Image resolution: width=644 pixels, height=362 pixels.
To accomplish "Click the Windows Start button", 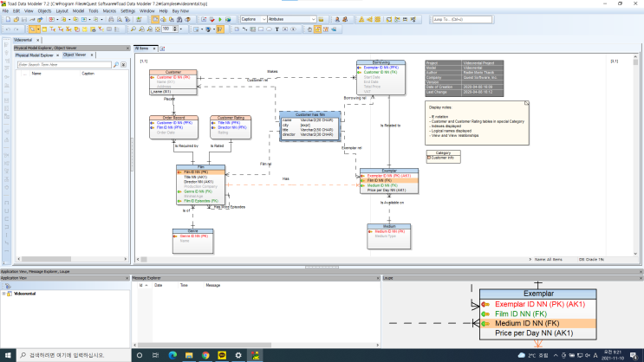I will coord(7,355).
